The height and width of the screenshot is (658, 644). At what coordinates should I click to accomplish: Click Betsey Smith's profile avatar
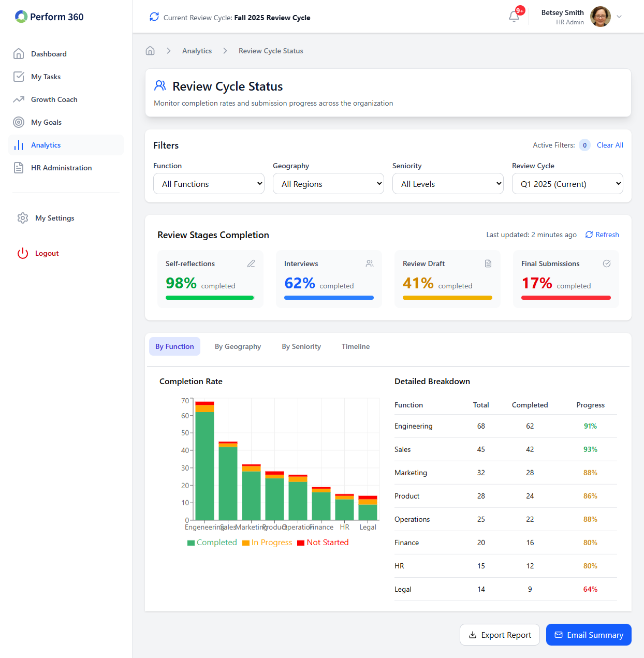(601, 17)
